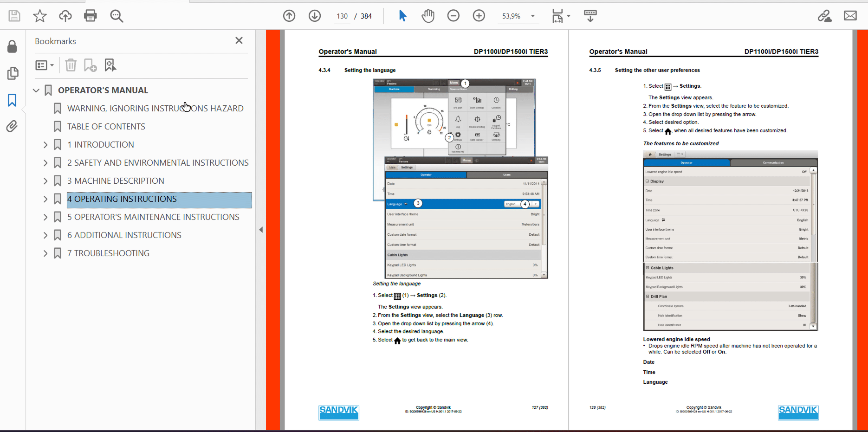Screen dimensions: 868x432
Task: Upload the file with the cloud icon
Action: coord(65,16)
